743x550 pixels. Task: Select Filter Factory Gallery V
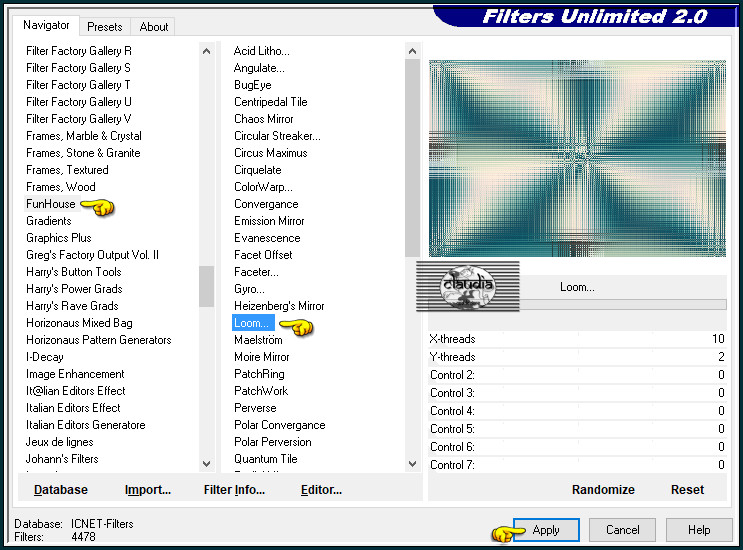pyautogui.click(x=79, y=119)
